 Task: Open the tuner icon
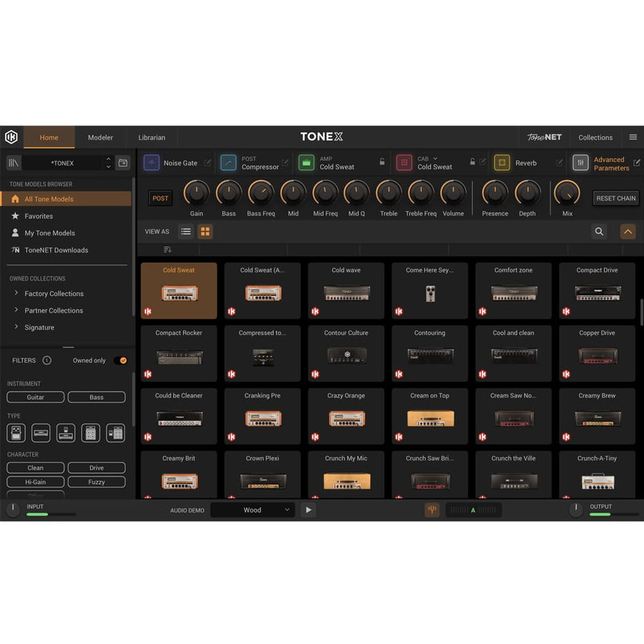[432, 509]
